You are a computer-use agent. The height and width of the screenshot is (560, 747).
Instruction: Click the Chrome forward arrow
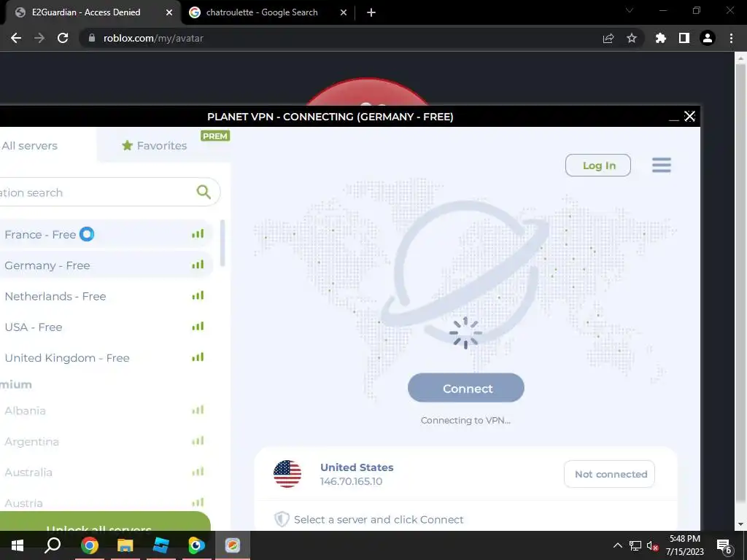coord(39,38)
